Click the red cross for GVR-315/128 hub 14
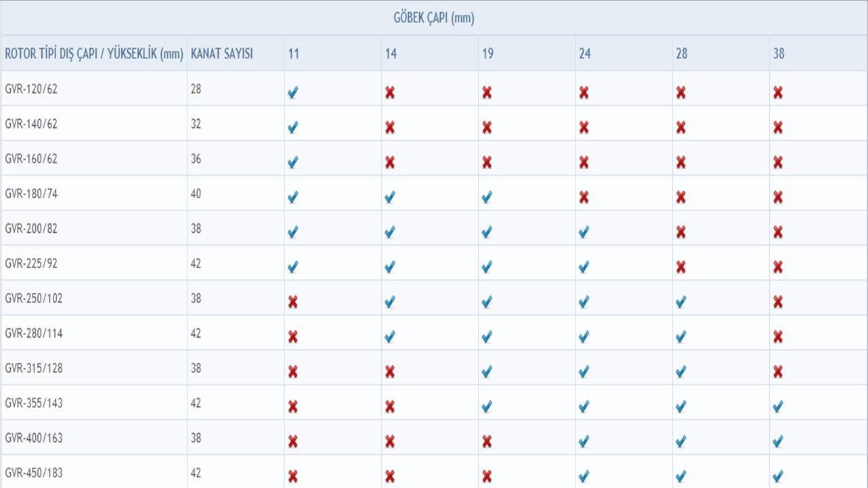Viewport: 868px width, 488px height. tap(390, 372)
